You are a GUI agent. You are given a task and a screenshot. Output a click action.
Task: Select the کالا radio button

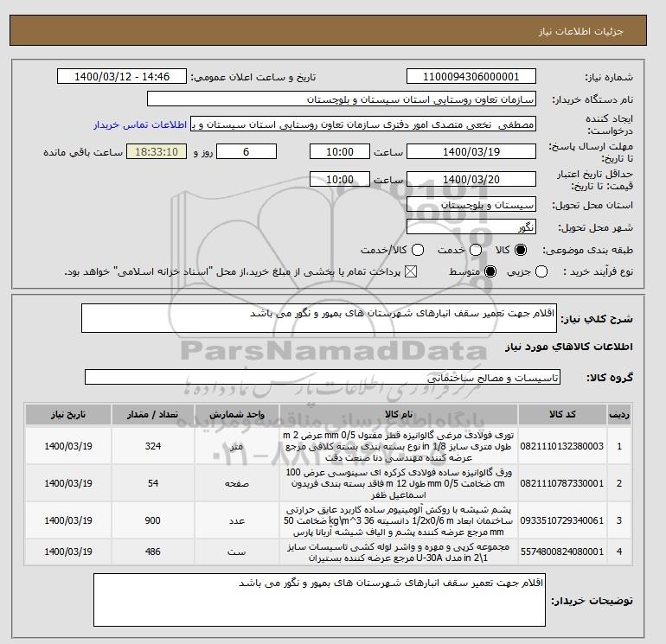521,250
